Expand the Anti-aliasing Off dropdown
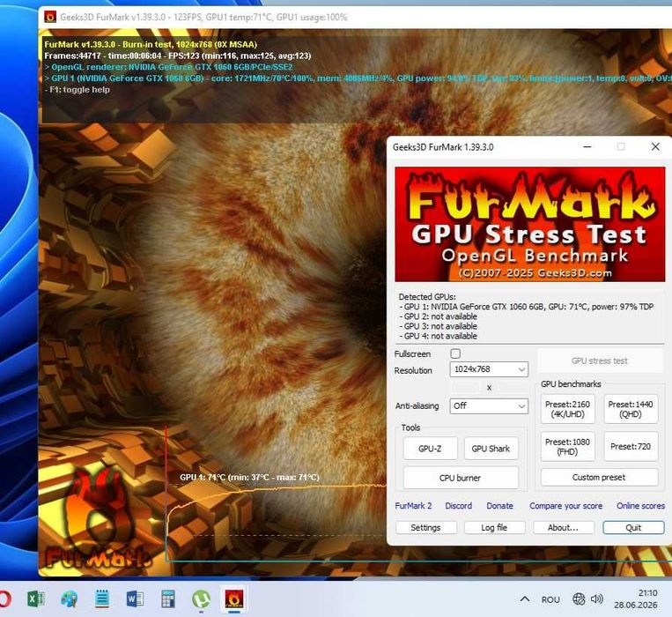The height and width of the screenshot is (617, 672). click(x=489, y=405)
